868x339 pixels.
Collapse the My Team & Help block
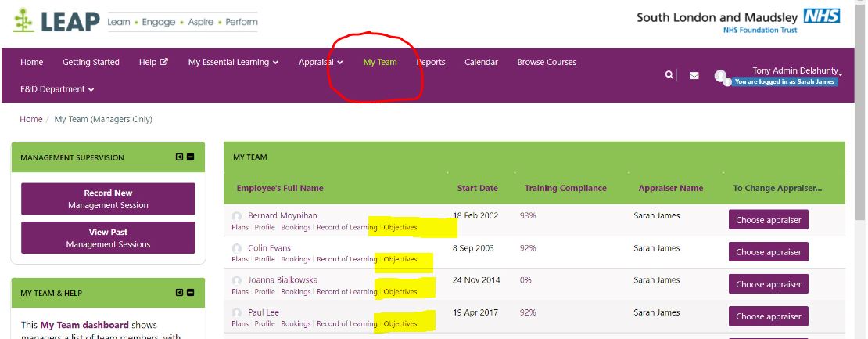tap(191, 293)
